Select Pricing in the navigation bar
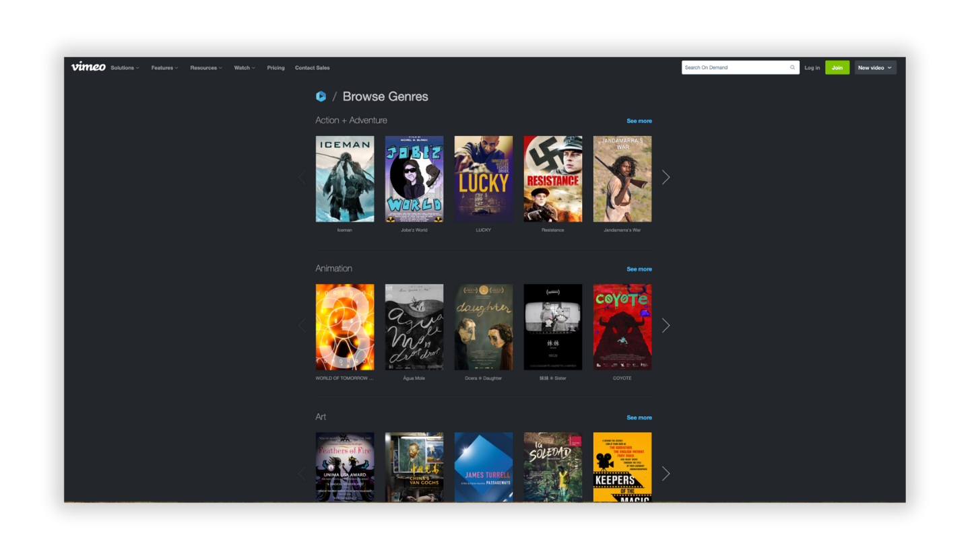Viewport: 970px width, 560px height. tap(276, 67)
